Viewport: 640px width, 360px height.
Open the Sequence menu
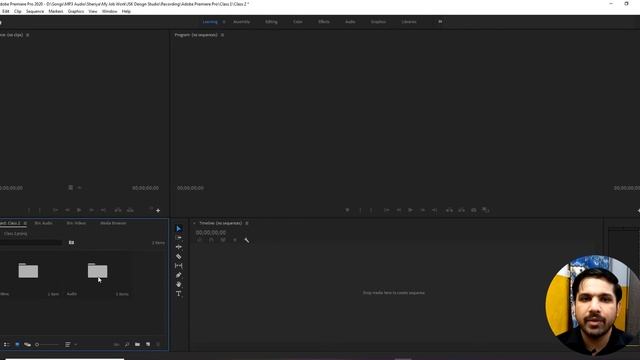pyautogui.click(x=35, y=11)
